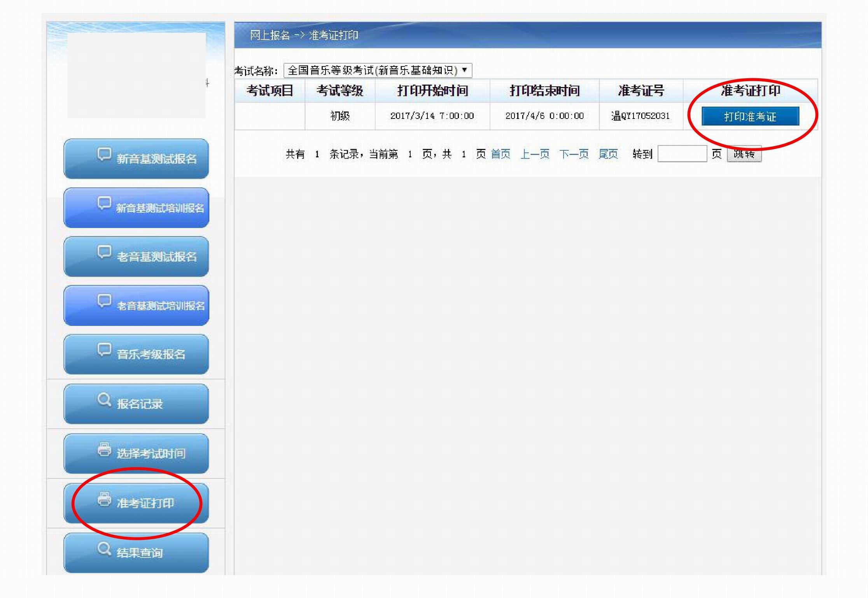Open 新音基测试报名 label in the sidebar

[157, 159]
